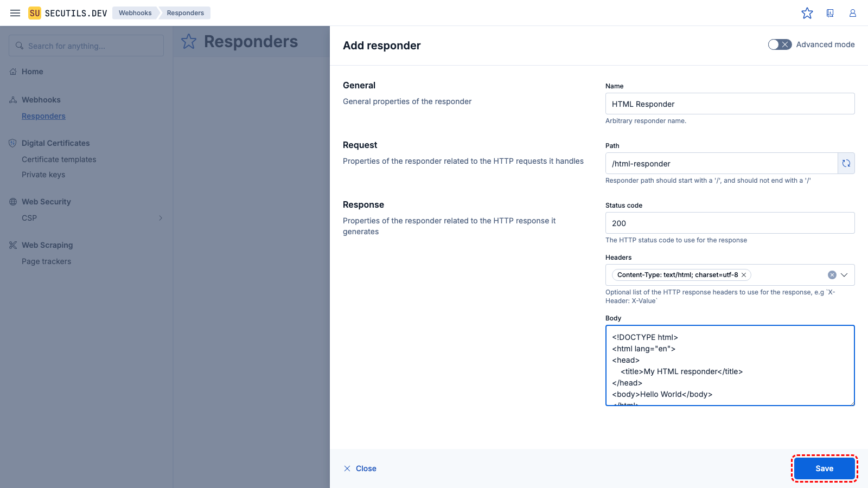Expand the CSP sidebar submenu chevron
This screenshot has width=868, height=488.
point(161,218)
